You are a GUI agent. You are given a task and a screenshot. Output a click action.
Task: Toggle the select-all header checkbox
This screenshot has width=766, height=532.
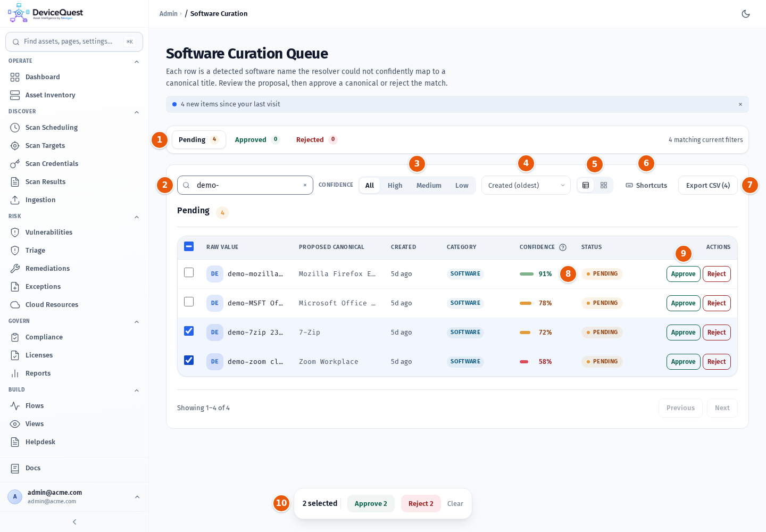click(189, 246)
